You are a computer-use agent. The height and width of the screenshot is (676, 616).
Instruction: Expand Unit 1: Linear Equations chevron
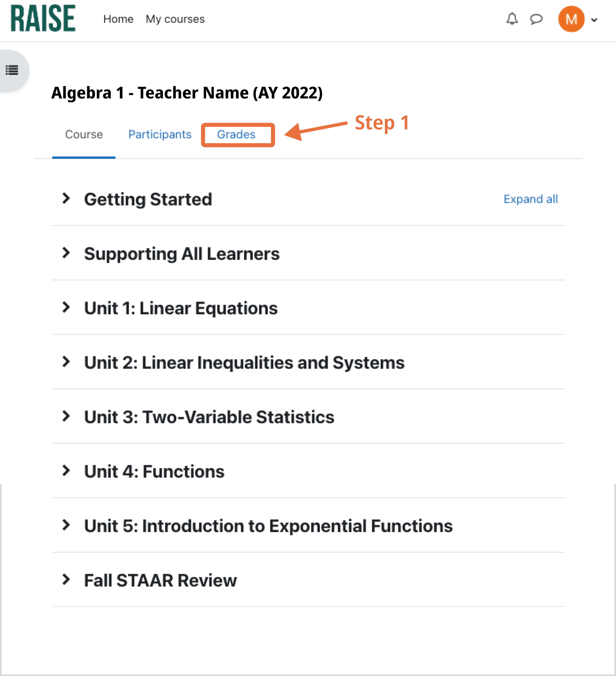[x=66, y=307]
